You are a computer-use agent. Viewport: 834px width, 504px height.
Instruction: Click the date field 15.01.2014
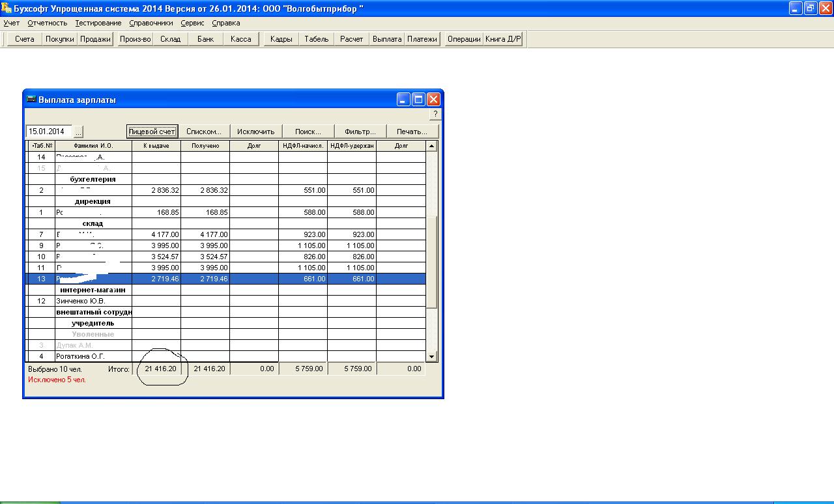49,132
